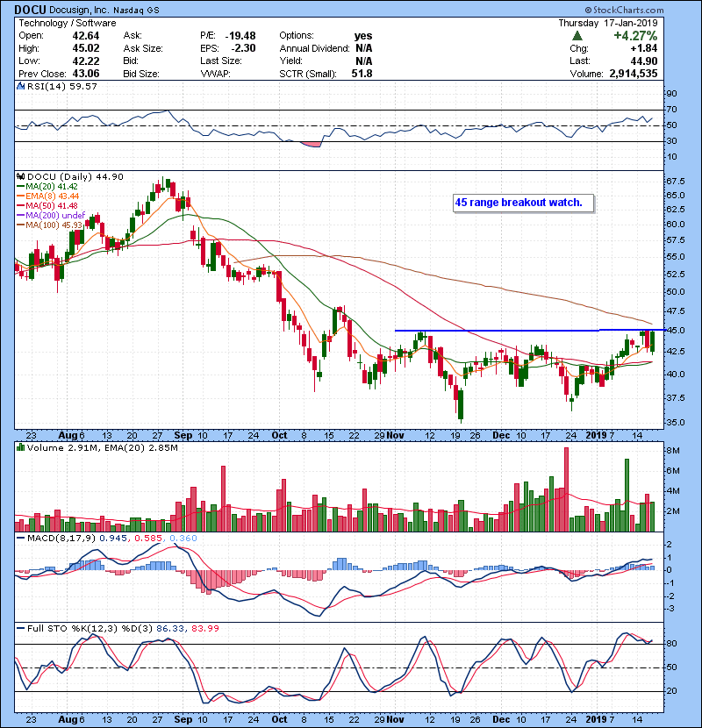Click the 'VWAP:' label
Image resolution: width=702 pixels, height=728 pixels.
pos(216,74)
